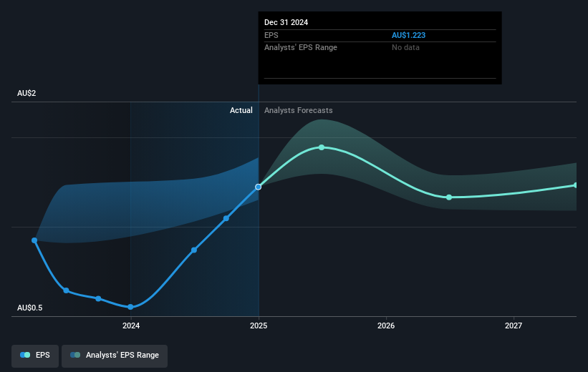Click the 'Actual' section label
This screenshot has width=588, height=372.
coord(241,110)
